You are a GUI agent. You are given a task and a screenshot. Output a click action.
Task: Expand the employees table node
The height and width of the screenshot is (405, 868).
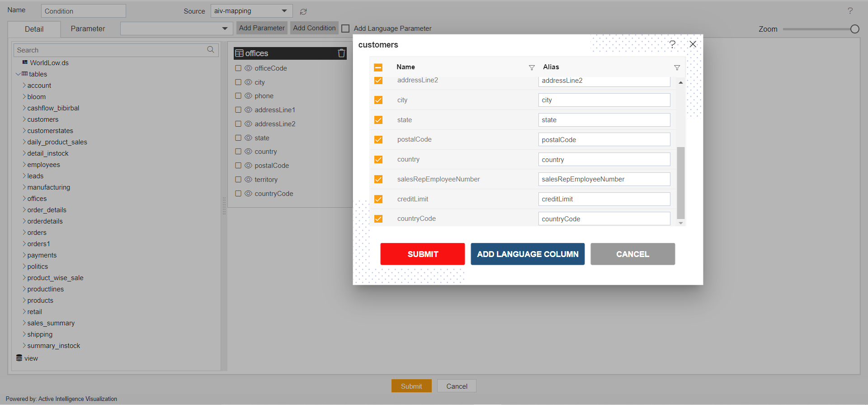coord(24,164)
